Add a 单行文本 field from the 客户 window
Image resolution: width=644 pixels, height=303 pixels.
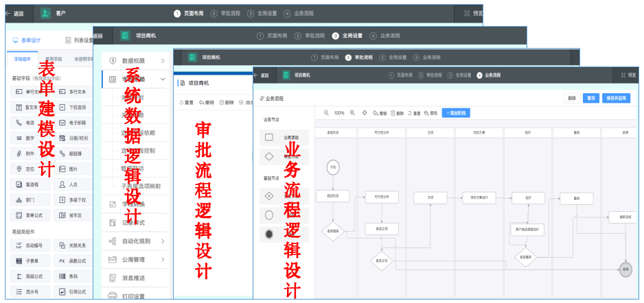tap(30, 92)
